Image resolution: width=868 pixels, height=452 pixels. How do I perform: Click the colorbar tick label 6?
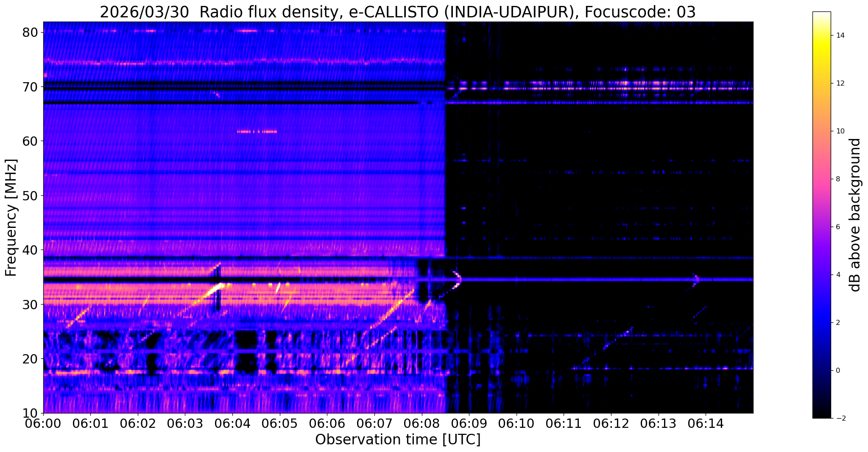click(x=837, y=227)
